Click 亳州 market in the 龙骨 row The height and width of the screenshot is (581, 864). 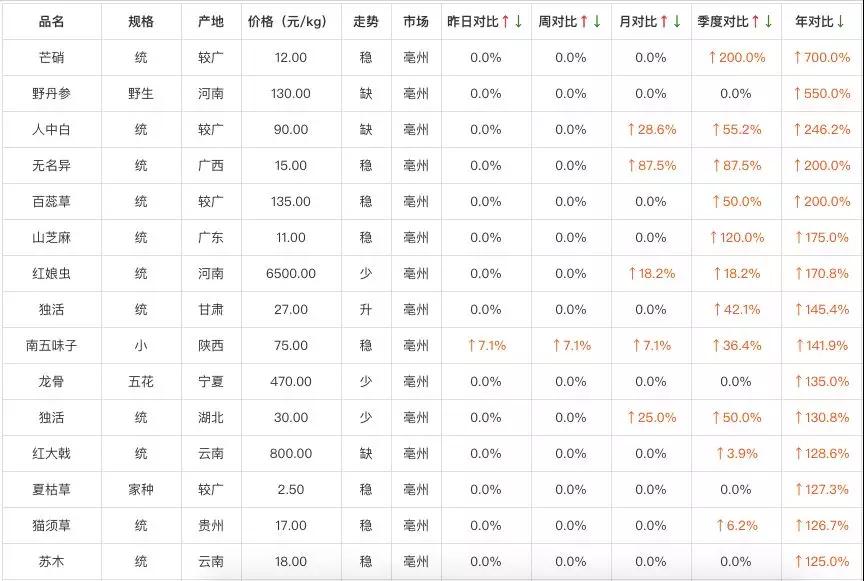click(416, 382)
